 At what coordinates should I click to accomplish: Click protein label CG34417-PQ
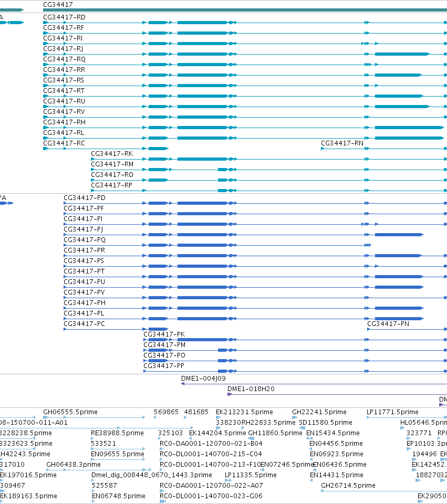(x=85, y=240)
